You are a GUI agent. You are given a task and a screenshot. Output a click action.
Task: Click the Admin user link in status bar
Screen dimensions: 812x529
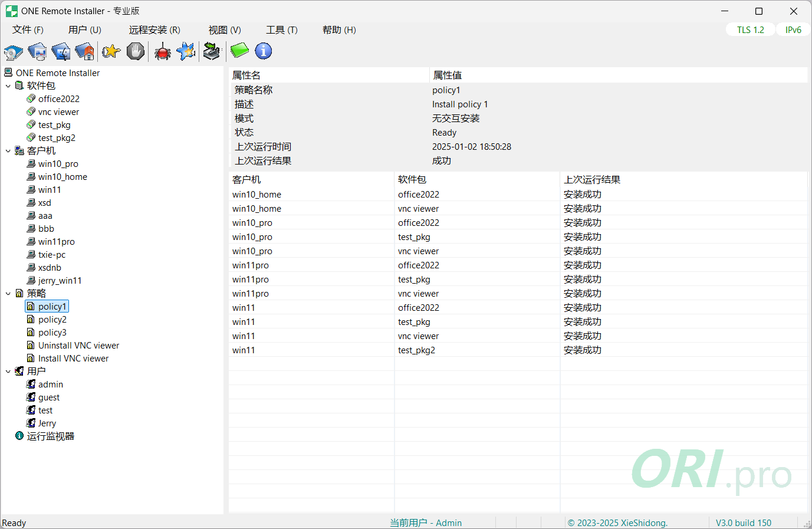(449, 523)
